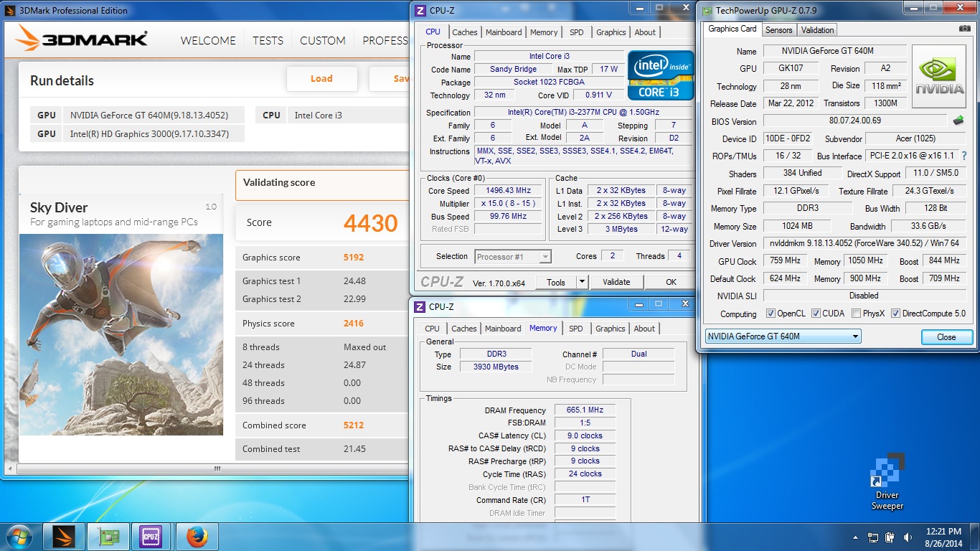Click the DRAM Frequency value 665.1 MHz
This screenshot has height=551, width=980.
tap(585, 410)
